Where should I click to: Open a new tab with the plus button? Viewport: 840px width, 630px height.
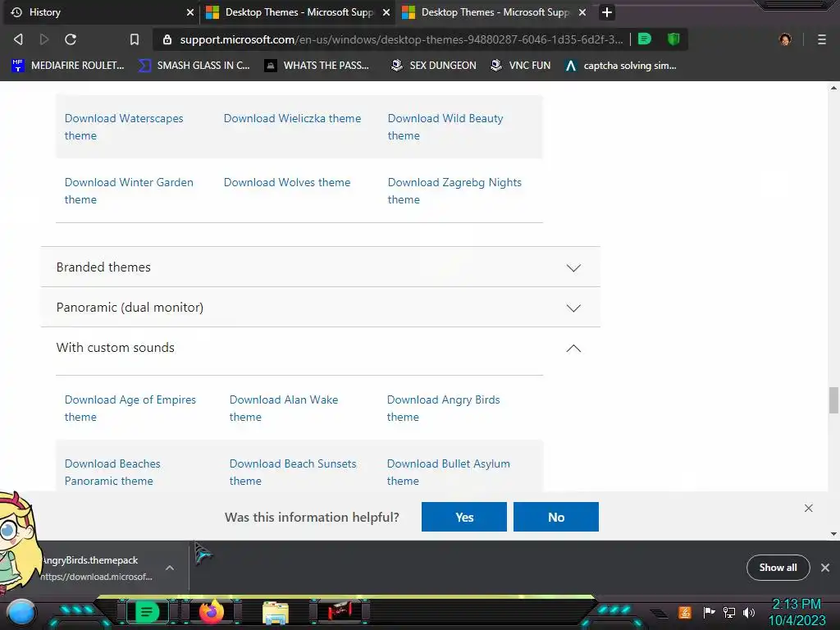606,12
